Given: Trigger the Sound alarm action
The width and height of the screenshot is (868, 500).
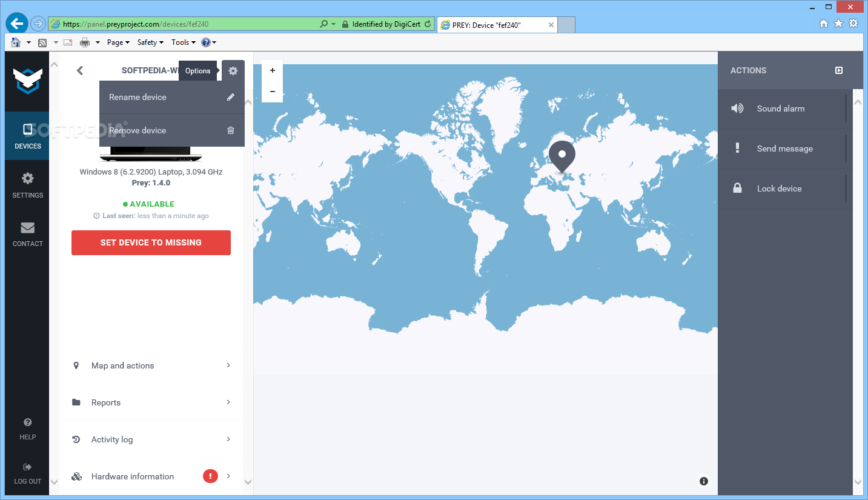Looking at the screenshot, I should [x=785, y=108].
